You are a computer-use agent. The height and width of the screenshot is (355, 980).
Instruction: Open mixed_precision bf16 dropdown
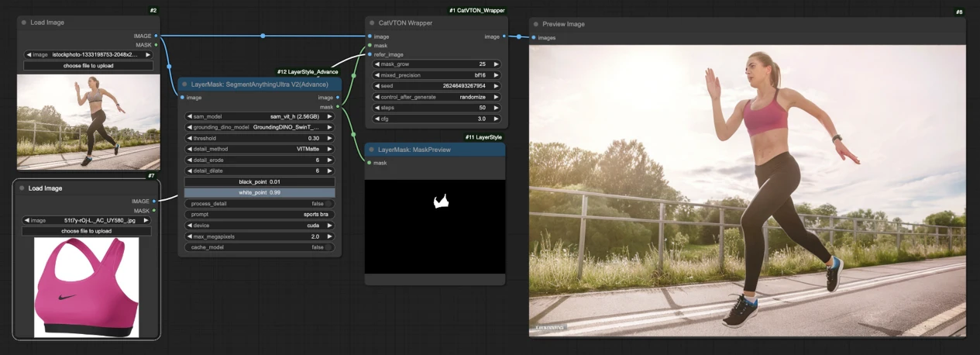[x=438, y=75]
